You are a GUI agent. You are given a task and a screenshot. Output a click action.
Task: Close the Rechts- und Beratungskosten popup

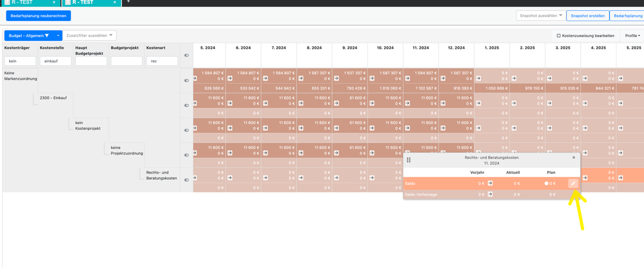pos(574,157)
